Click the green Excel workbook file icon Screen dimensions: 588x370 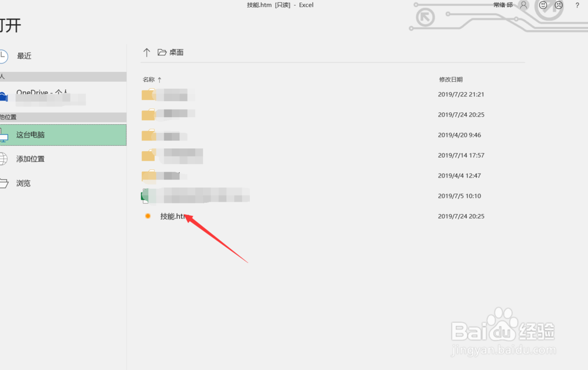pos(143,196)
